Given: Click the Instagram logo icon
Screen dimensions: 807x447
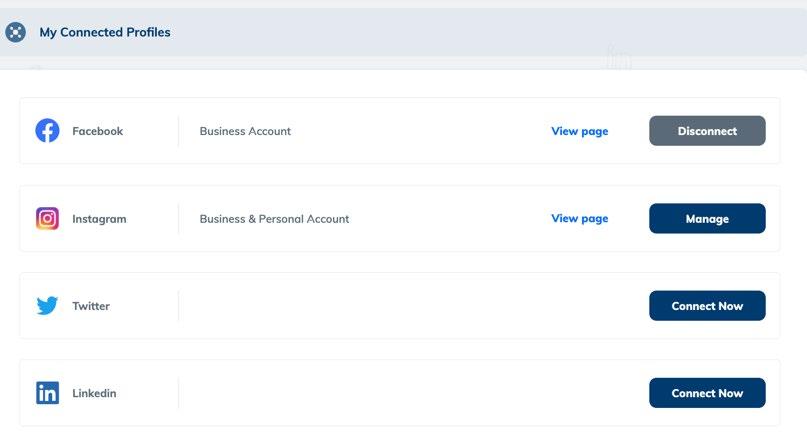Looking at the screenshot, I should point(47,218).
